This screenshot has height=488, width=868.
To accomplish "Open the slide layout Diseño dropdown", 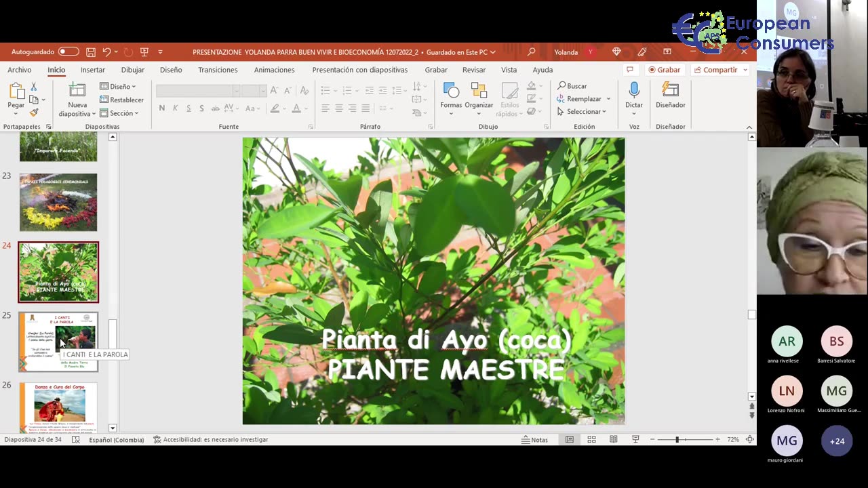I will 118,87.
